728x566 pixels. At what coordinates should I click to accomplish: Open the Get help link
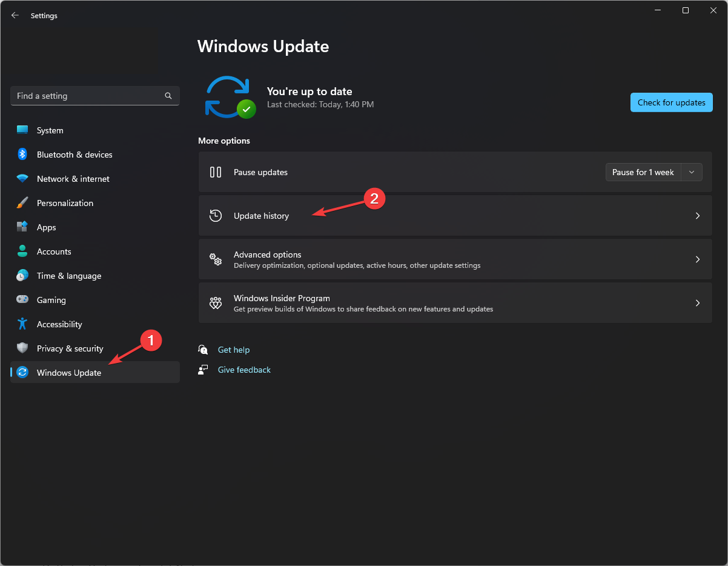point(234,350)
